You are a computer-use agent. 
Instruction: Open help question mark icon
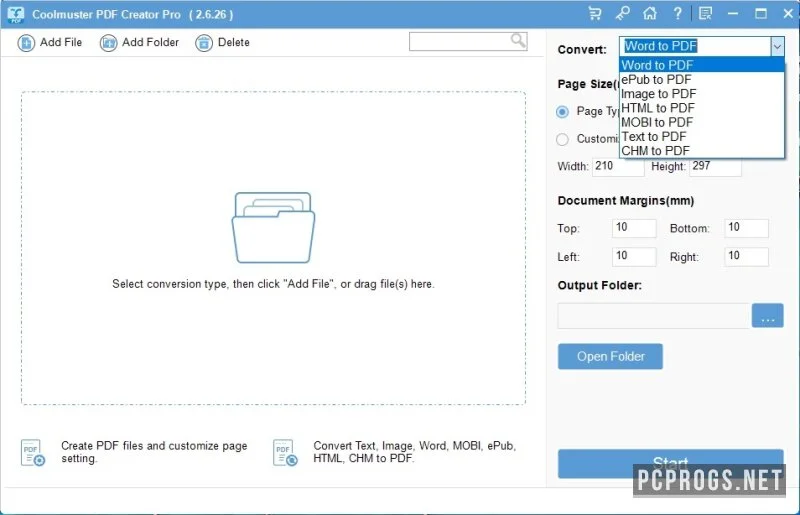click(677, 14)
